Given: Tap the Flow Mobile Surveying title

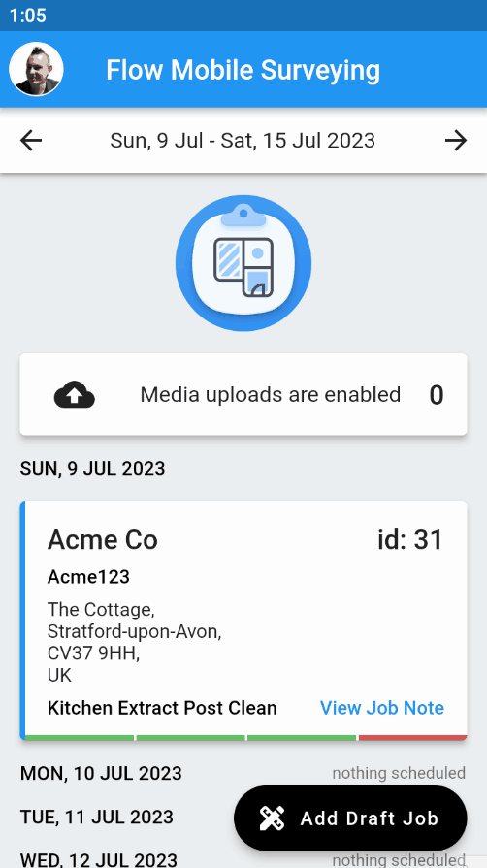Looking at the screenshot, I should (243, 70).
